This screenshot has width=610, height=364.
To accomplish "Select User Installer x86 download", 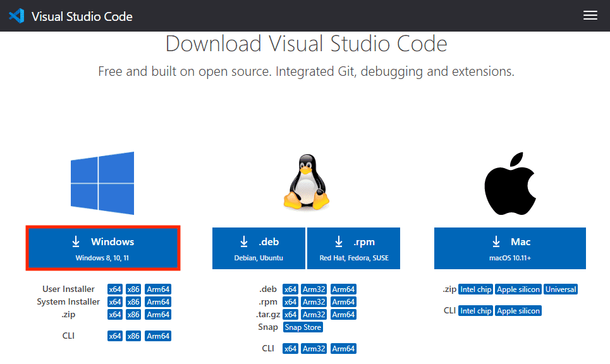I will point(133,289).
